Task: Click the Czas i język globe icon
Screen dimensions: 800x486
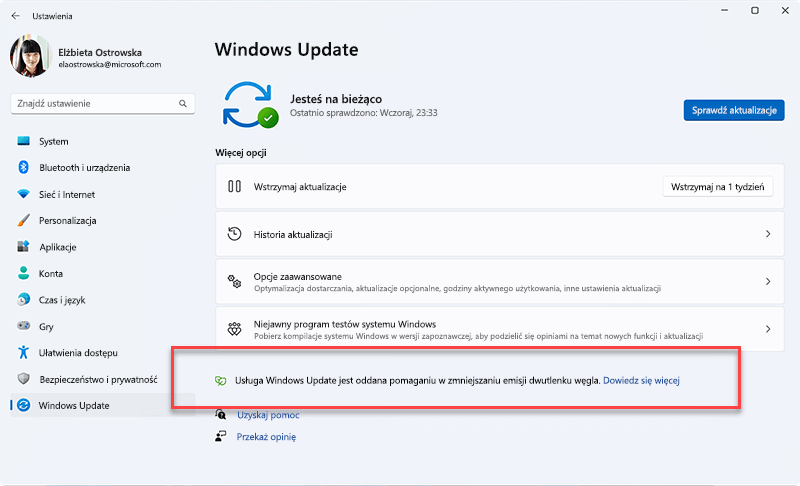Action: [x=23, y=300]
